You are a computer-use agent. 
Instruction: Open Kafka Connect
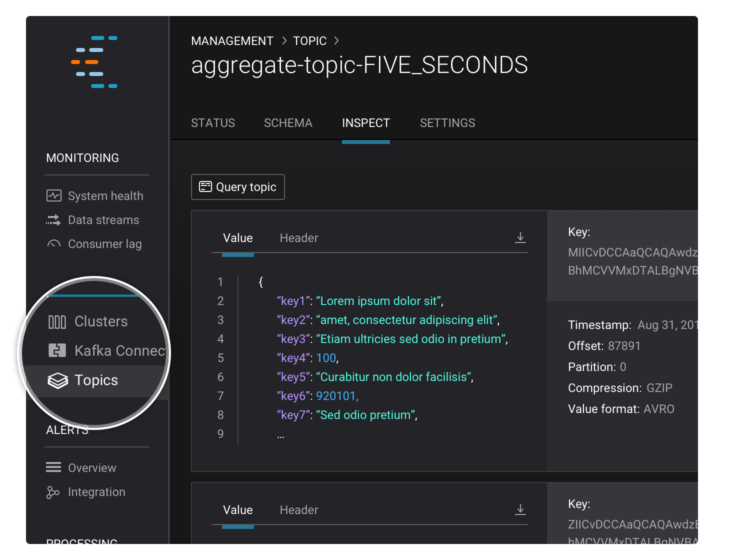tap(115, 350)
